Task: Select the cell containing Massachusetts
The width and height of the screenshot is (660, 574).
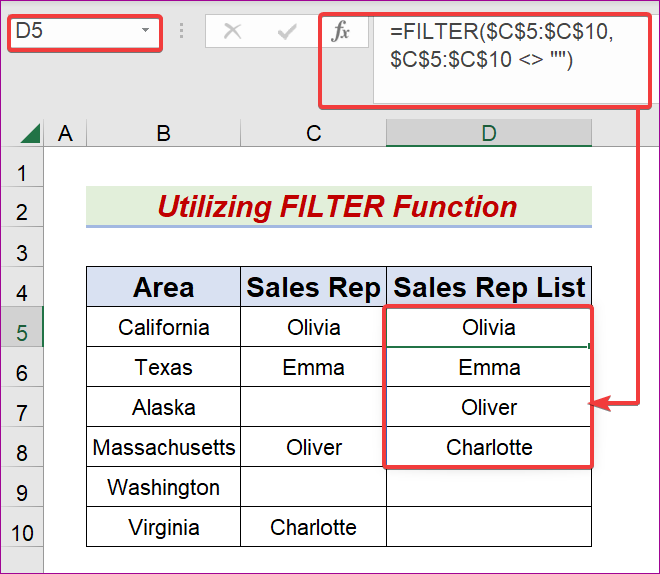Action: [x=163, y=447]
